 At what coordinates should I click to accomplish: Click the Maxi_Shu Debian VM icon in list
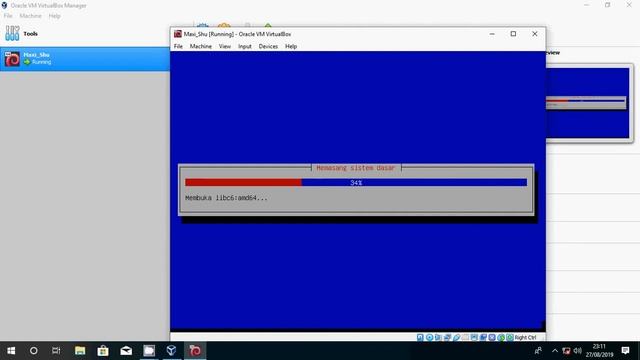(12, 59)
